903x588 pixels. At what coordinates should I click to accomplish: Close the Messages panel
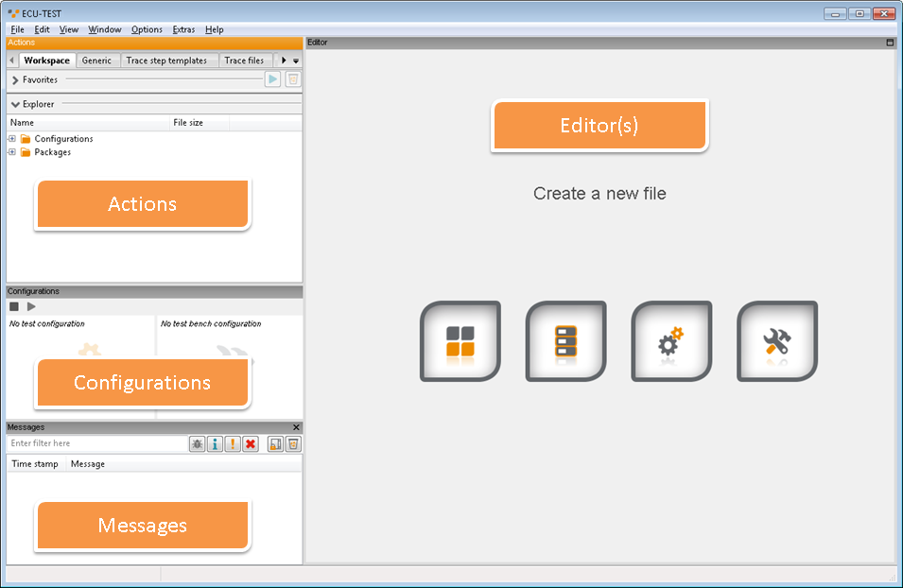point(296,427)
